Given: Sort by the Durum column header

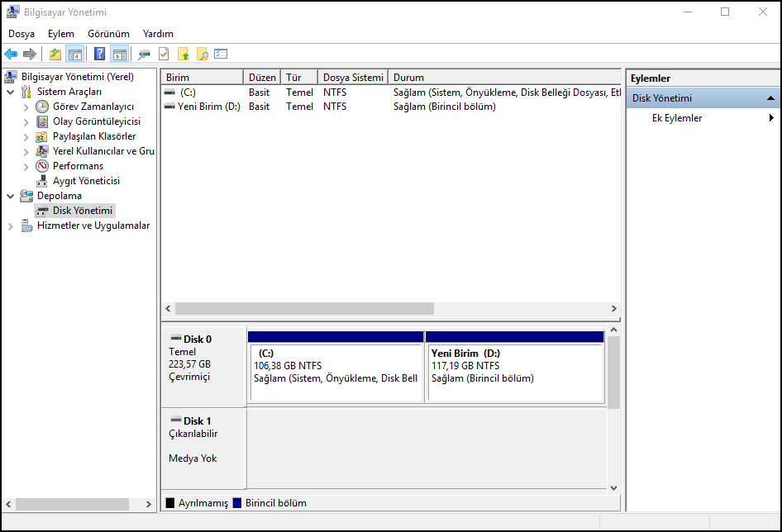Looking at the screenshot, I should tap(505, 78).
